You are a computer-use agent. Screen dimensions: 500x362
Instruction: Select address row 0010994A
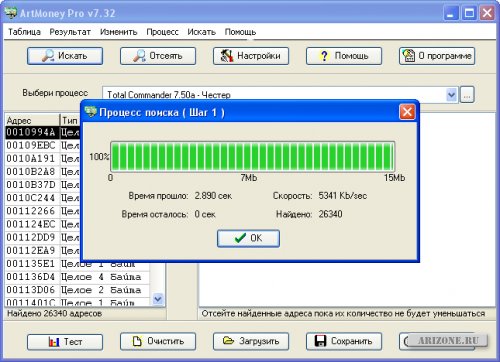click(43, 132)
